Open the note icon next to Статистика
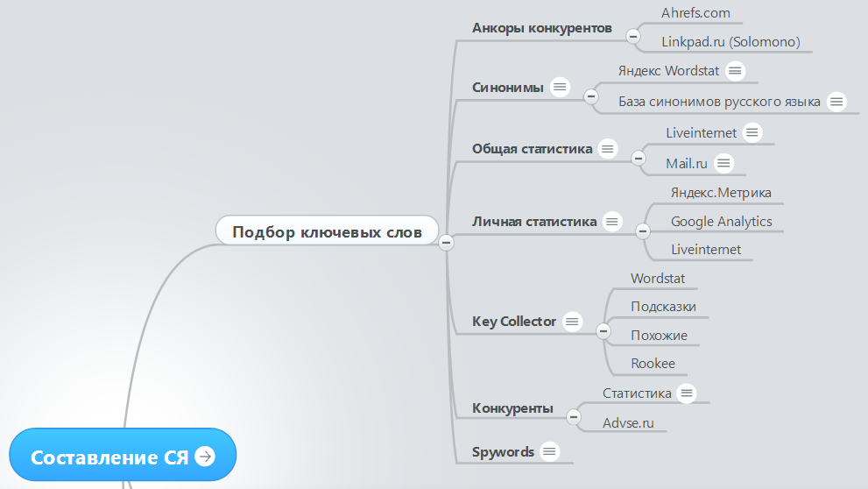Viewport: 868px width, 489px height. coord(687,393)
